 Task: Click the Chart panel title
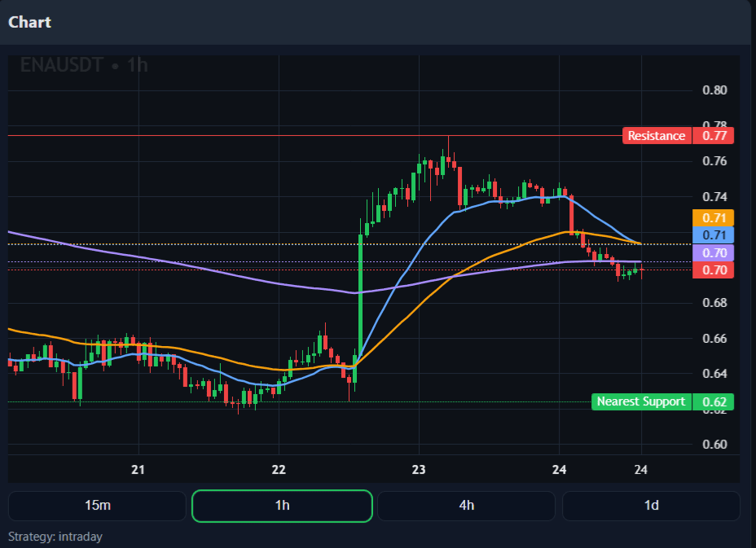point(30,22)
